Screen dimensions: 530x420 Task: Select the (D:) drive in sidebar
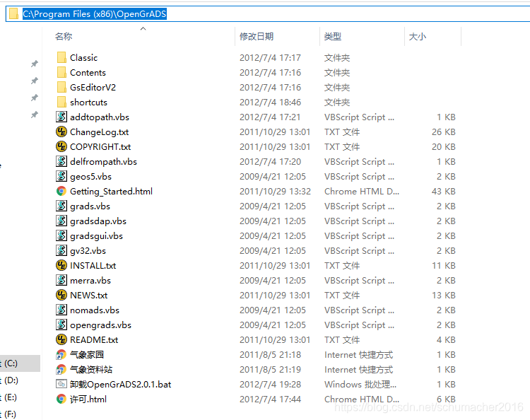pos(11,380)
